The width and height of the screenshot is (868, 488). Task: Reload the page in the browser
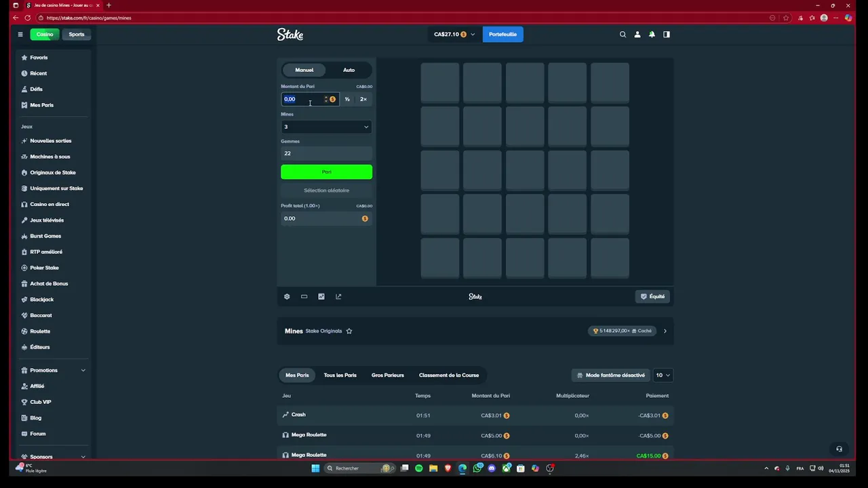tap(27, 18)
